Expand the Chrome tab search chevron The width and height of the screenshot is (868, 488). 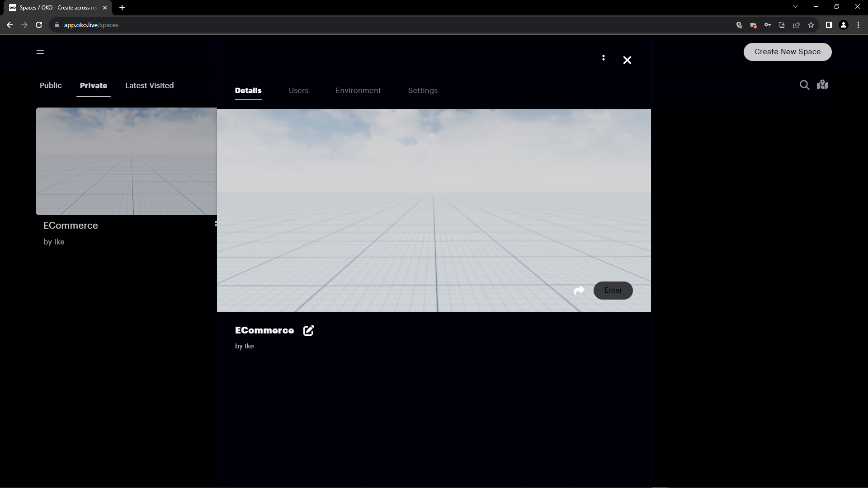click(795, 7)
